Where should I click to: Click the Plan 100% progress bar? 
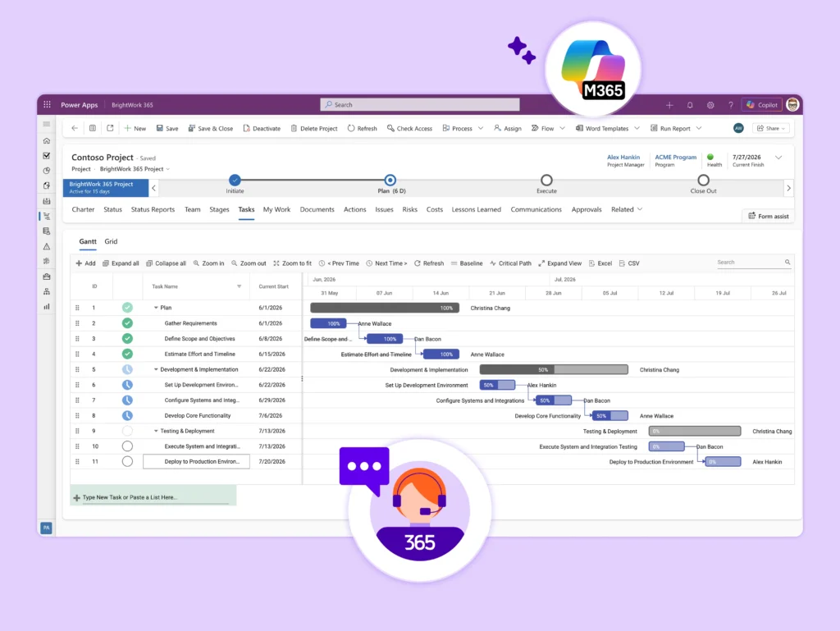coord(385,308)
